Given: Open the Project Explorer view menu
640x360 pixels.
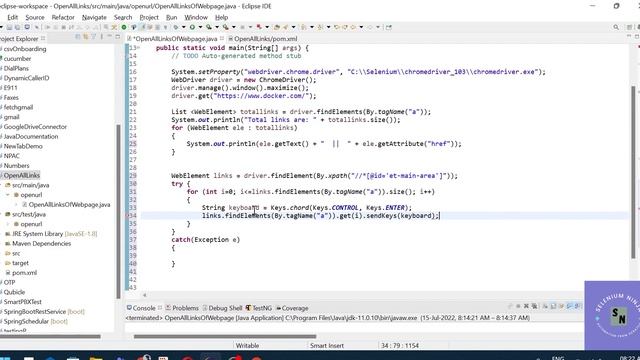Looking at the screenshot, I should tap(102, 37).
